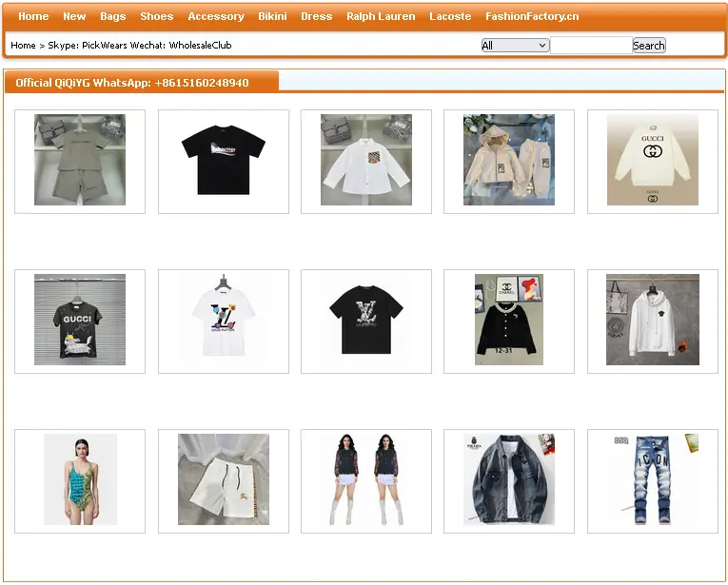Click Skype: PickWears Wechat breadcrumb text

[140, 45]
